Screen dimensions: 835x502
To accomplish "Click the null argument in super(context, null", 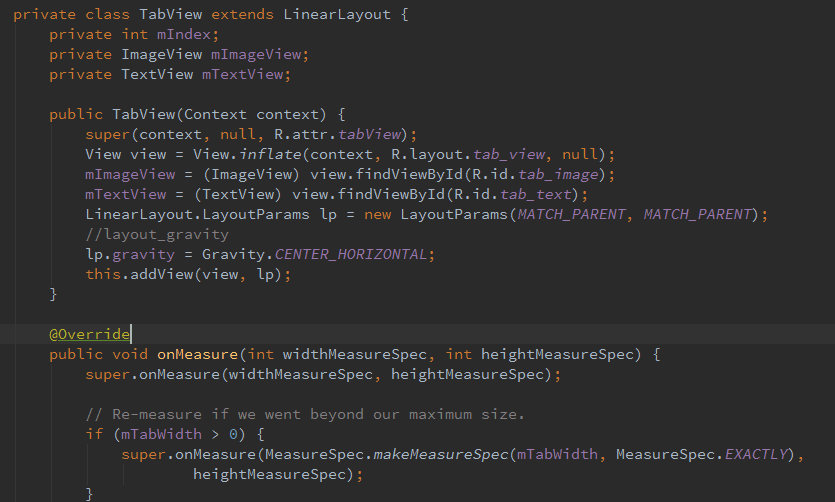I will [238, 134].
